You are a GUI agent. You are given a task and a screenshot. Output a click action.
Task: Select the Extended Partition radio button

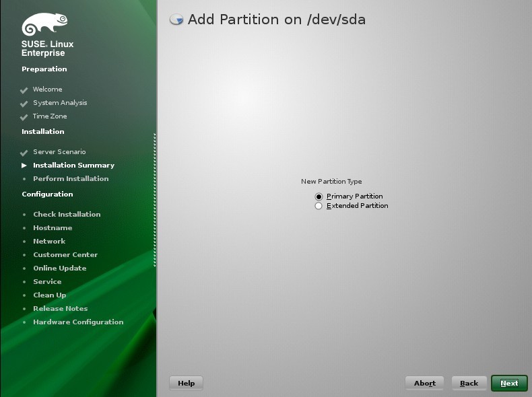tap(319, 206)
